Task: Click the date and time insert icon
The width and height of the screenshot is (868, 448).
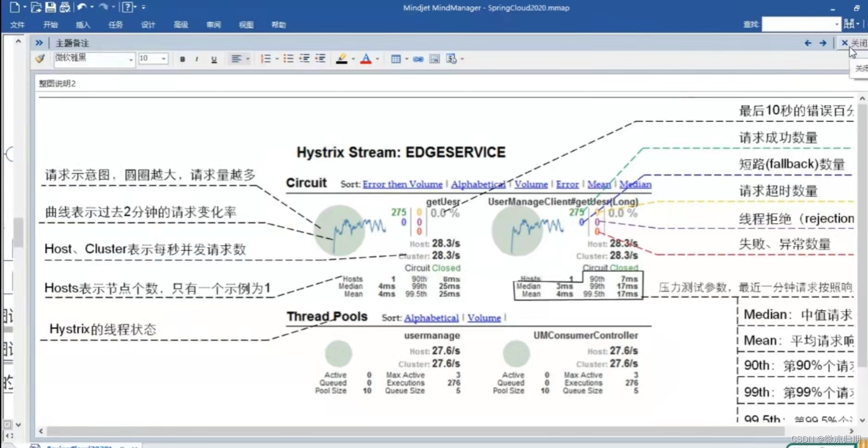Action: click(x=451, y=59)
